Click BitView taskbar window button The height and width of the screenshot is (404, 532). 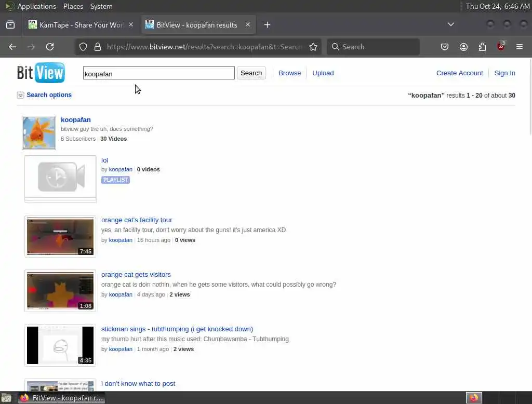click(x=62, y=398)
